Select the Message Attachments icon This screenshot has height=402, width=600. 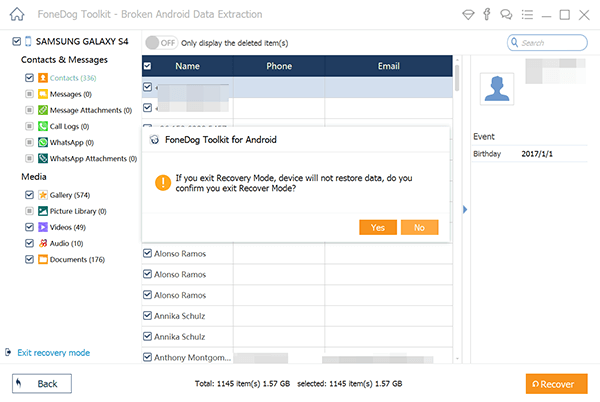click(x=43, y=110)
